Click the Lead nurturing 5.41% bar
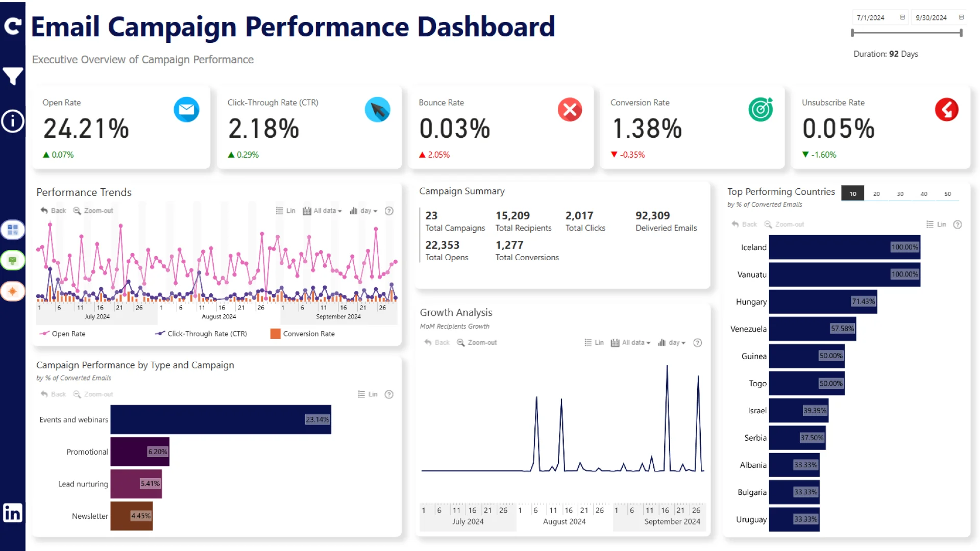Viewport: 980px width, 551px height. [x=136, y=484]
